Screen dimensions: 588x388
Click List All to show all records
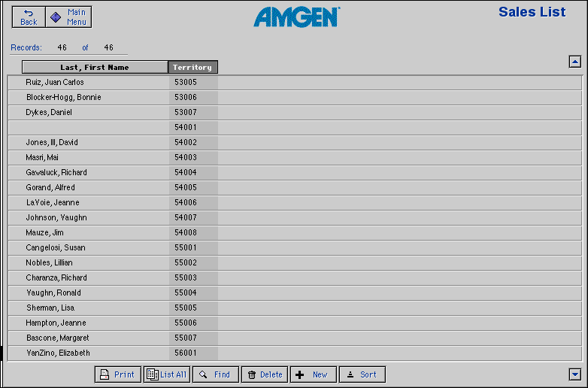[x=167, y=374]
